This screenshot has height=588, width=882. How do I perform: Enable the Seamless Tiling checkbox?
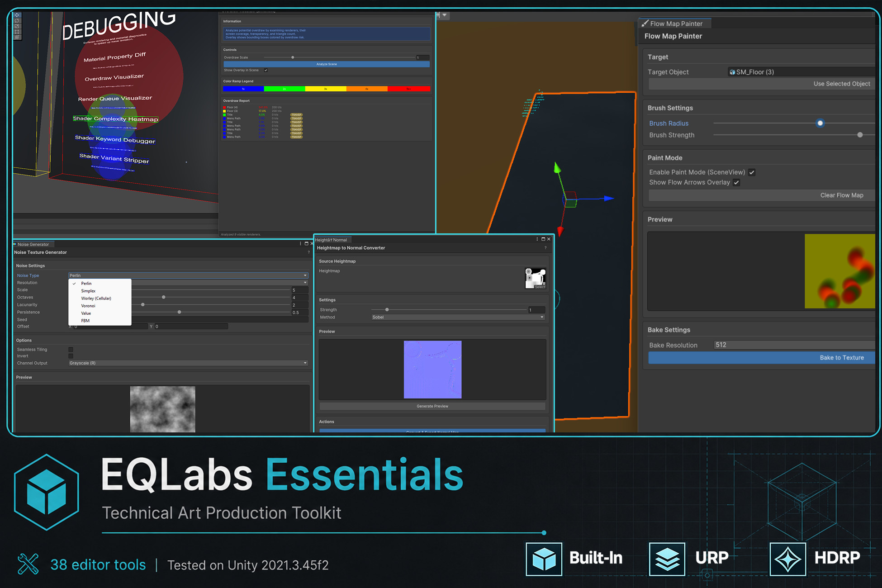pyautogui.click(x=71, y=350)
